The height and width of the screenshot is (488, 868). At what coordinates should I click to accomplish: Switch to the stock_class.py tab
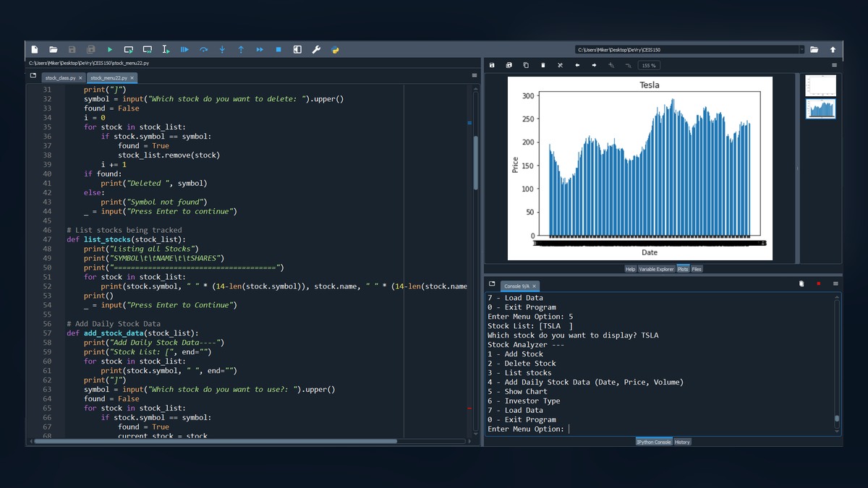pyautogui.click(x=61, y=77)
